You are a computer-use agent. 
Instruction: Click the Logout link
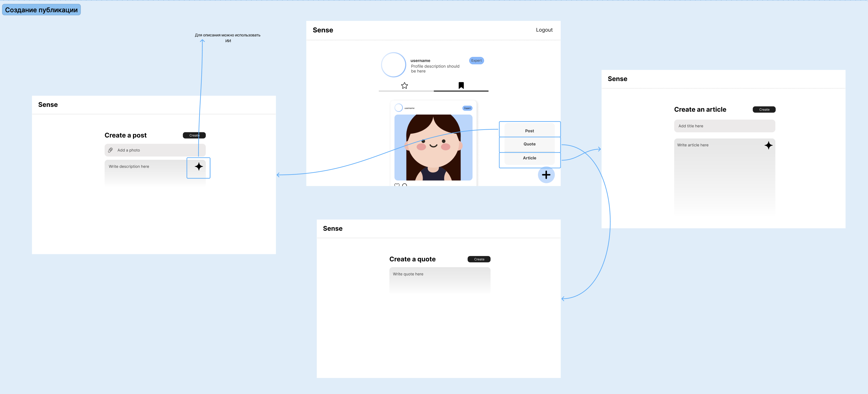pos(544,30)
